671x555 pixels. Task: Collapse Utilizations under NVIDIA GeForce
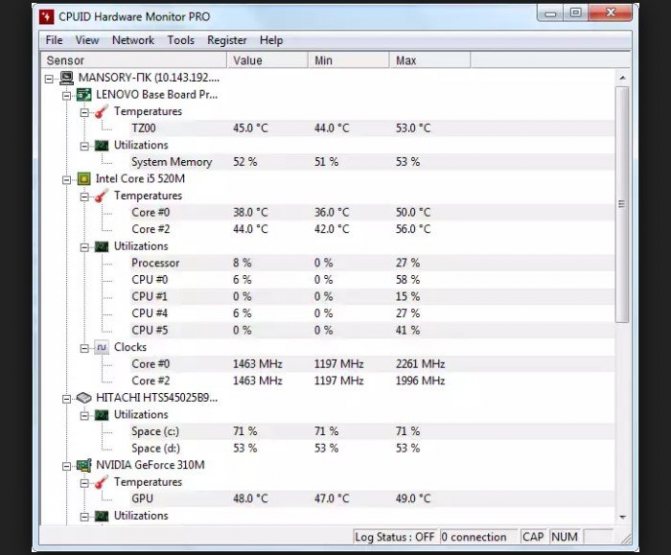coord(84,517)
